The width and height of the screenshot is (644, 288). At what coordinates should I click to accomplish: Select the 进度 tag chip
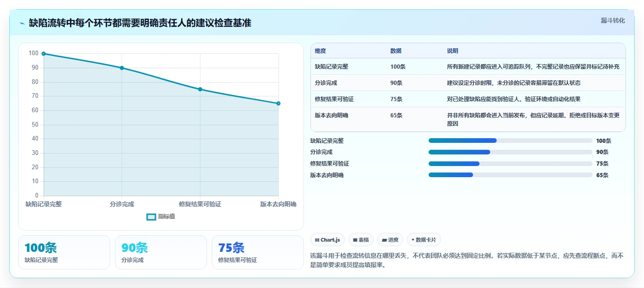pos(390,240)
